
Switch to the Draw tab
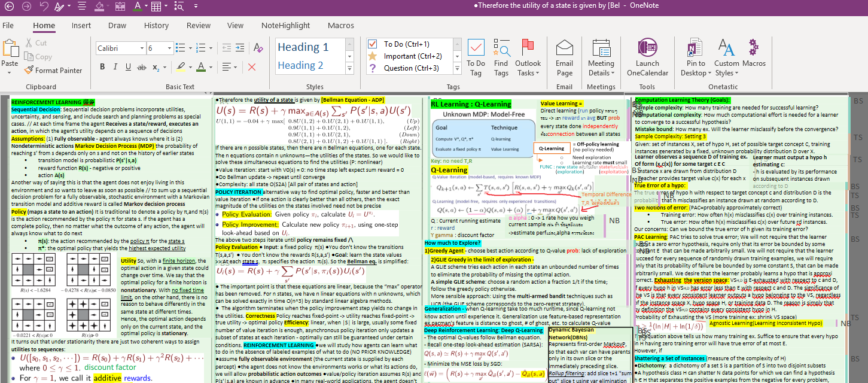pyautogui.click(x=117, y=26)
